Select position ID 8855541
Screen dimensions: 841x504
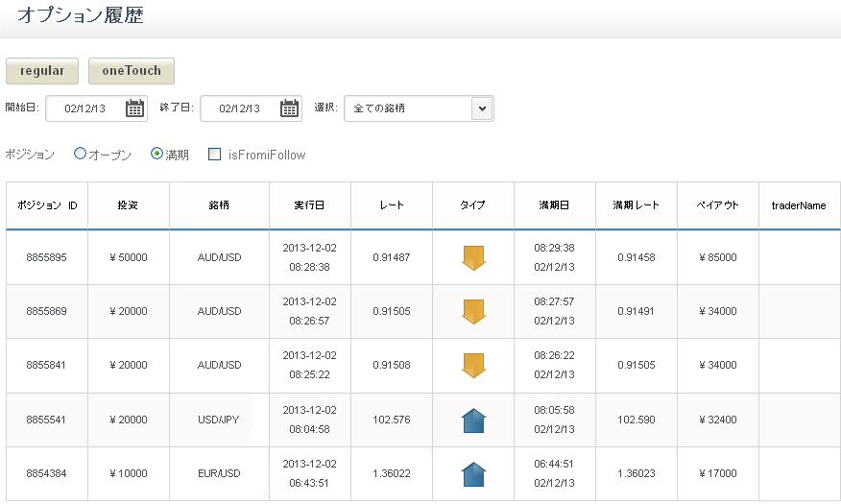point(46,420)
